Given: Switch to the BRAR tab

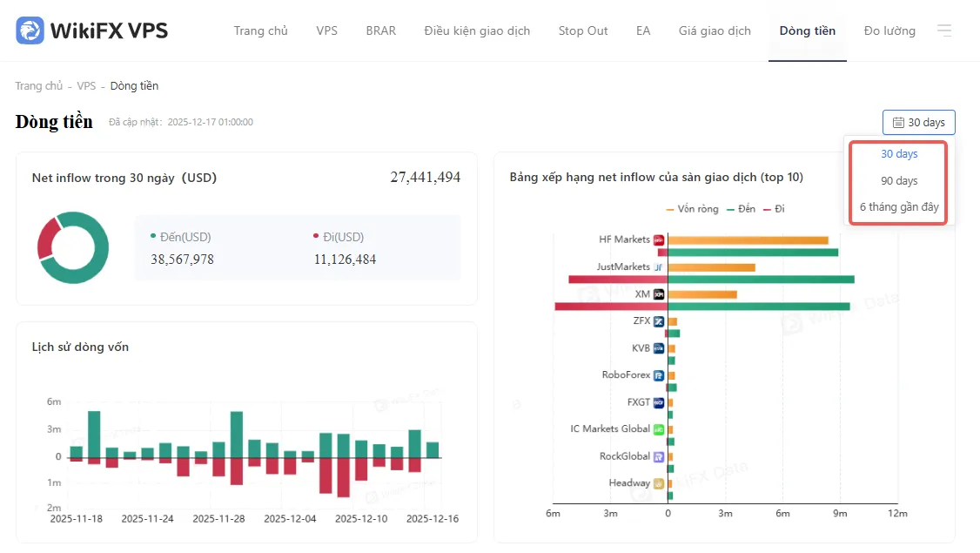Looking at the screenshot, I should point(380,30).
